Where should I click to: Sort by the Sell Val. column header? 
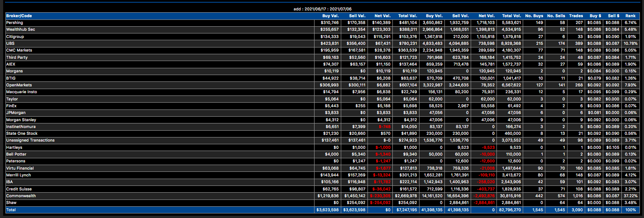358,16
